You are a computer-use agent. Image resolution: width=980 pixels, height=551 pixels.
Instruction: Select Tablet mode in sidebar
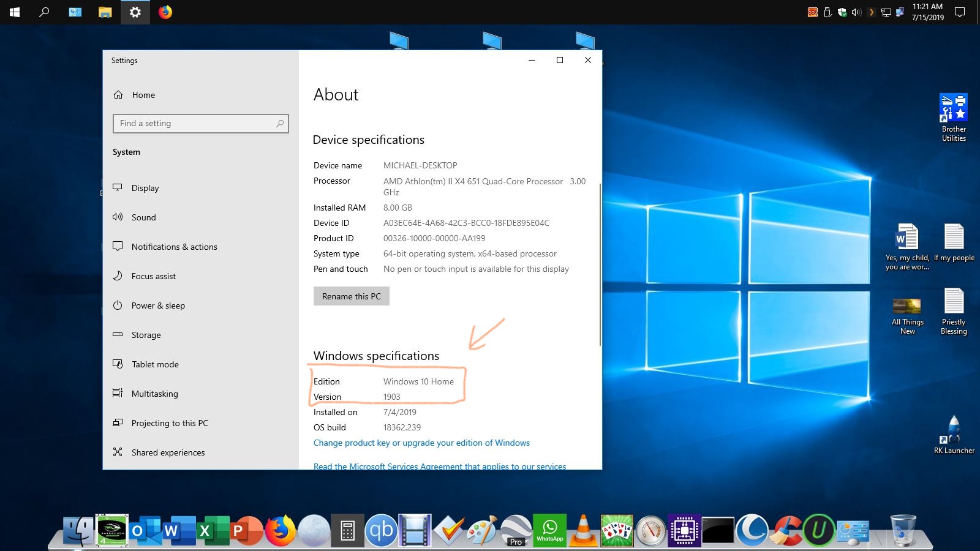[146, 364]
